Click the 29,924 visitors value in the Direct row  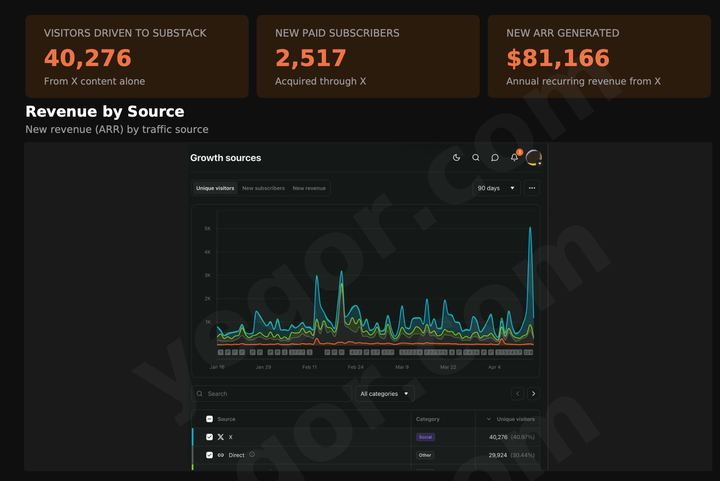[498, 455]
